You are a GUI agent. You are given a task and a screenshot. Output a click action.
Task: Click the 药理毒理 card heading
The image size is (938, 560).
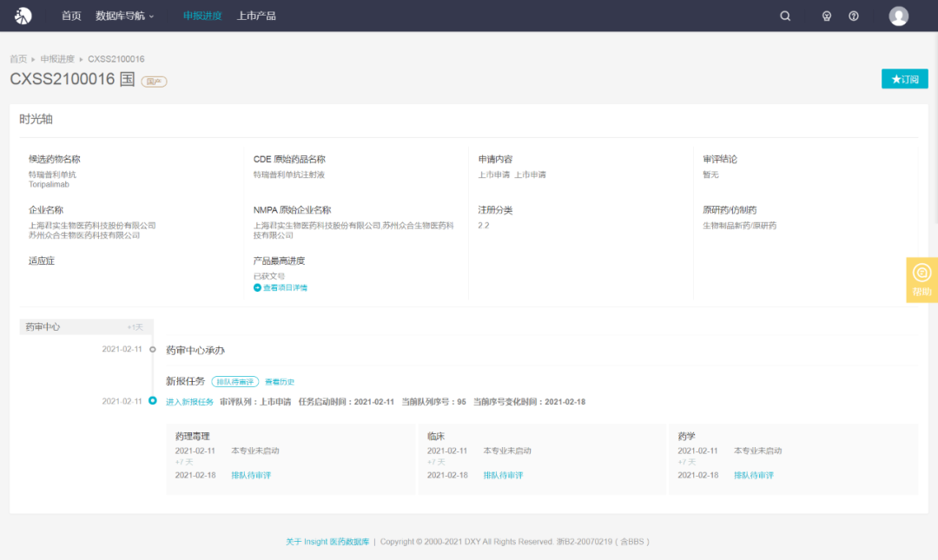[x=193, y=436]
